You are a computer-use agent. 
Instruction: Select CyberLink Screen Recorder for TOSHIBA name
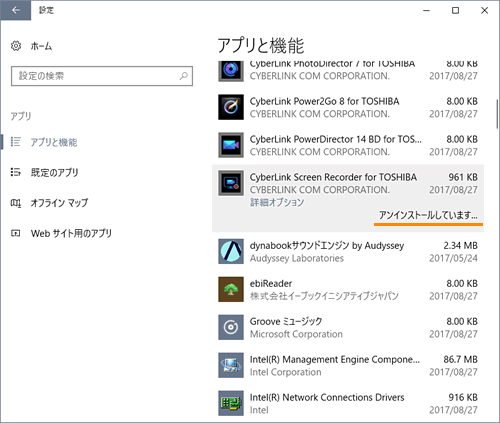[x=333, y=177]
